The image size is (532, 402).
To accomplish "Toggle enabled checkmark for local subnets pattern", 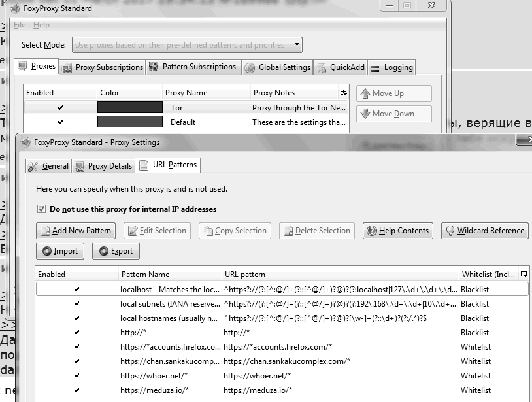I will 76,303.
